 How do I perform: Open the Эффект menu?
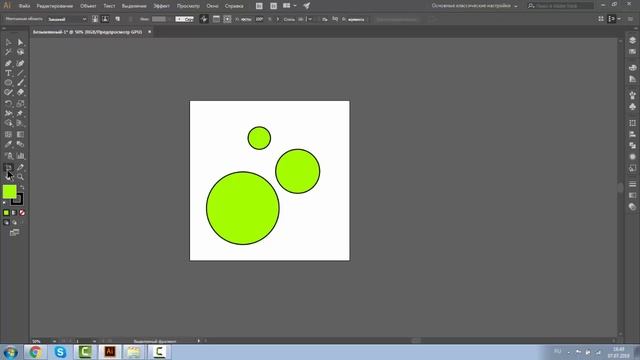coord(161,6)
